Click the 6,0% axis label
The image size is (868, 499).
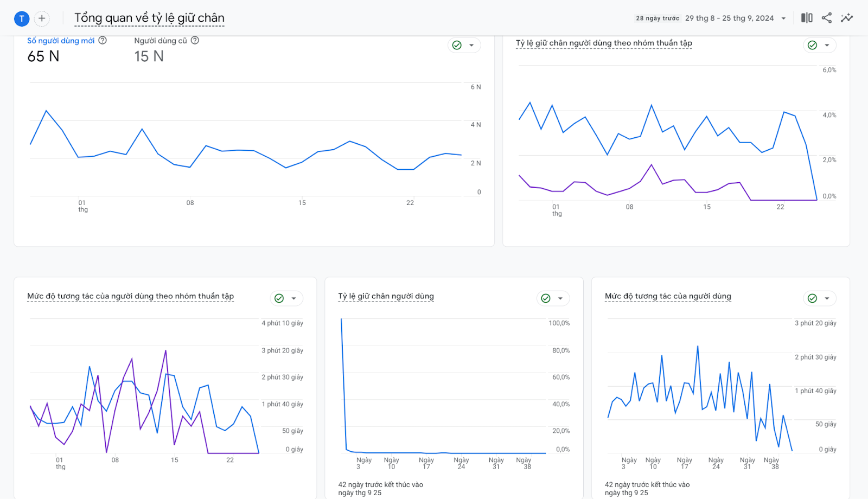pos(829,70)
